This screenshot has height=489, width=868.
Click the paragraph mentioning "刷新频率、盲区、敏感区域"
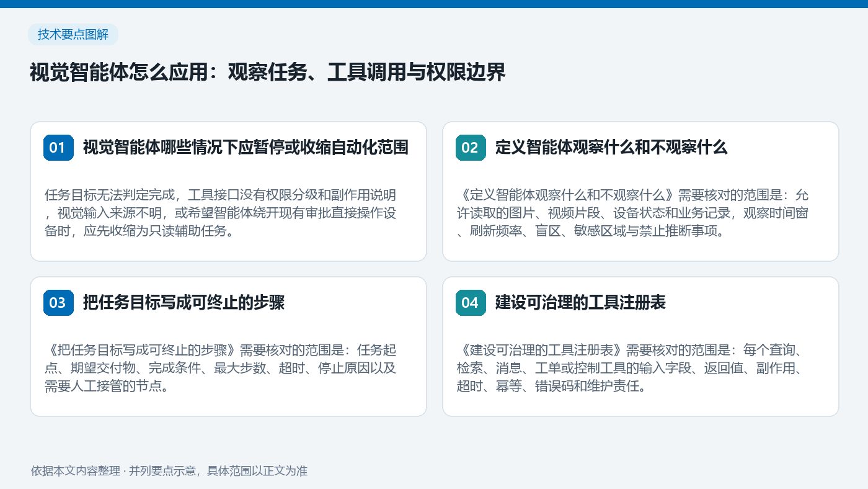[x=632, y=213]
